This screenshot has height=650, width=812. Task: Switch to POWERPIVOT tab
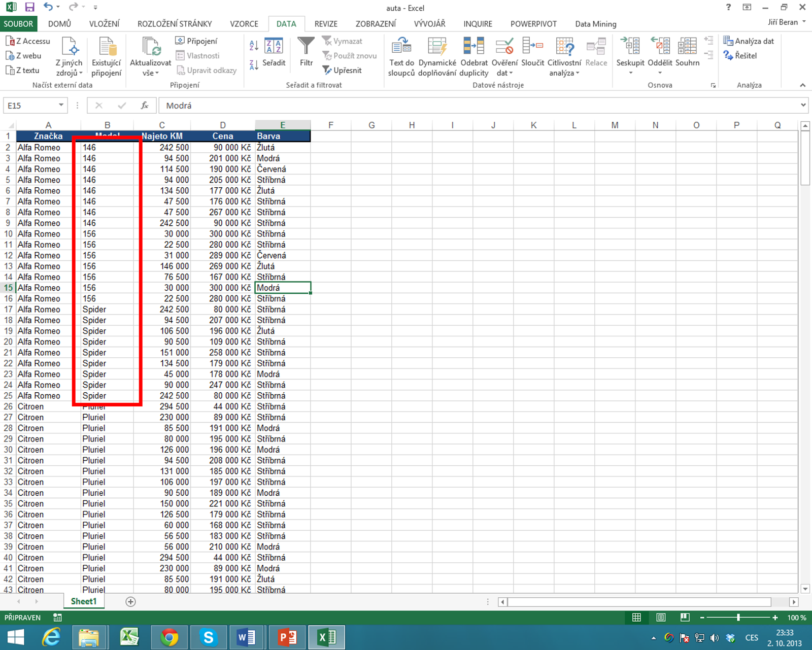coord(533,24)
